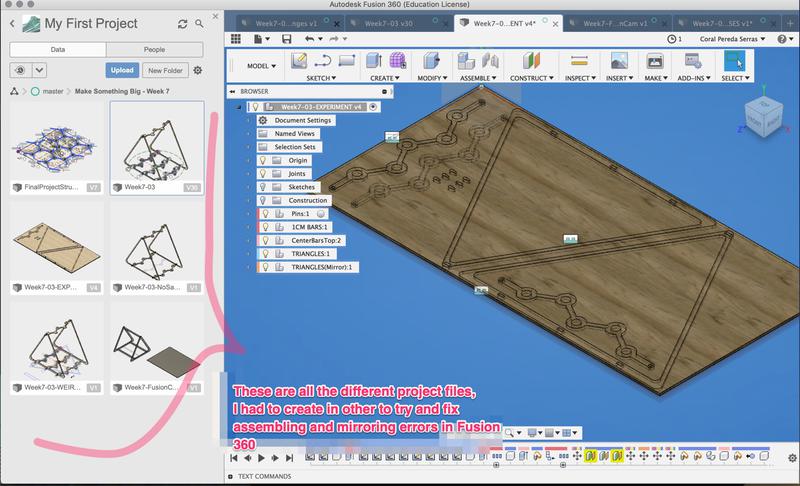Screen dimensions: 800x486
Task: Open the INSPECT dropdown menu
Action: [x=580, y=78]
